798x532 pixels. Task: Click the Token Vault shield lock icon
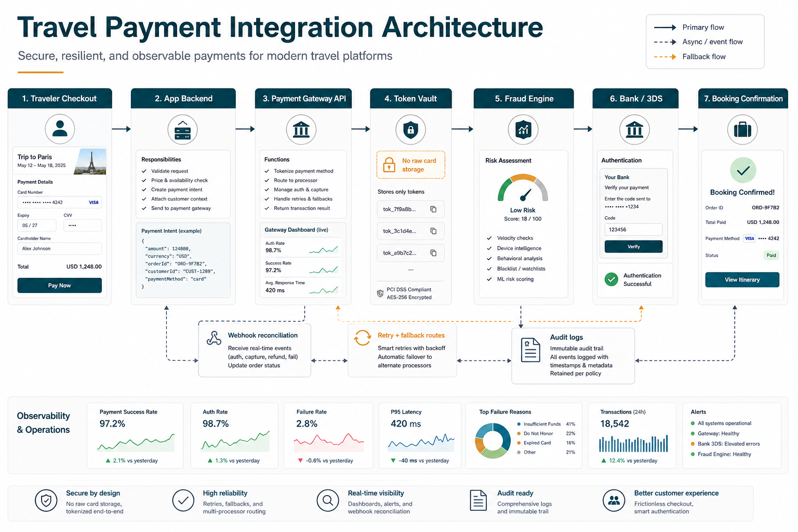(x=410, y=129)
